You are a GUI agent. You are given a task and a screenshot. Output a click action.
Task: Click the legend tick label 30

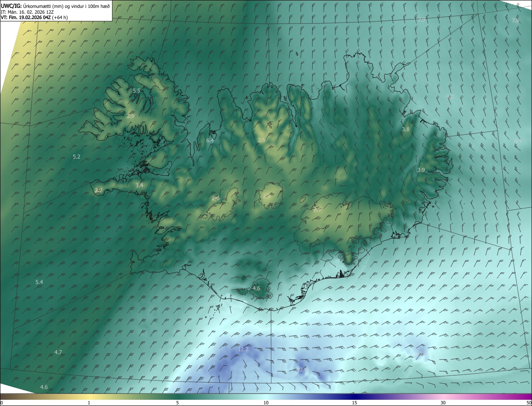click(443, 403)
